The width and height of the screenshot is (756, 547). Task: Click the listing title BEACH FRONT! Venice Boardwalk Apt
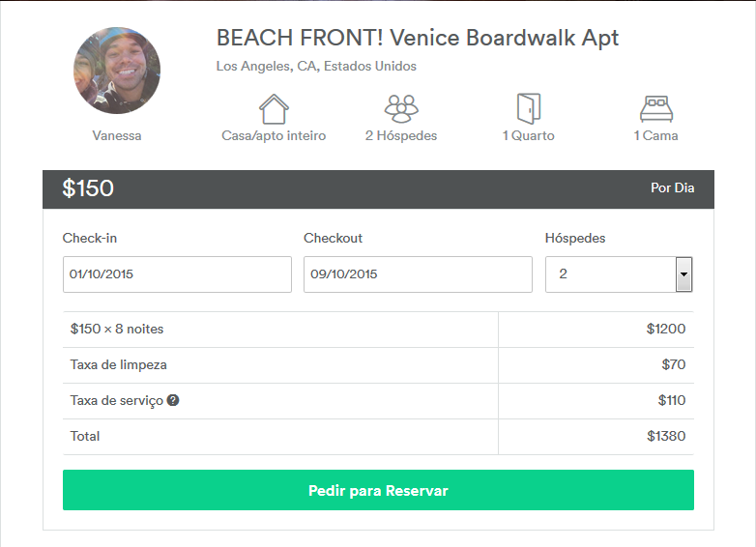pyautogui.click(x=418, y=39)
